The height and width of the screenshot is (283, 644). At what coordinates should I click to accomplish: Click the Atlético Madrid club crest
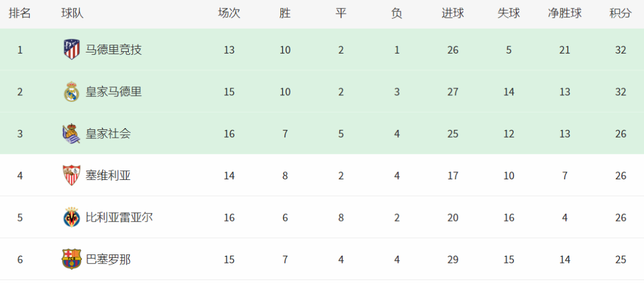tap(72, 50)
